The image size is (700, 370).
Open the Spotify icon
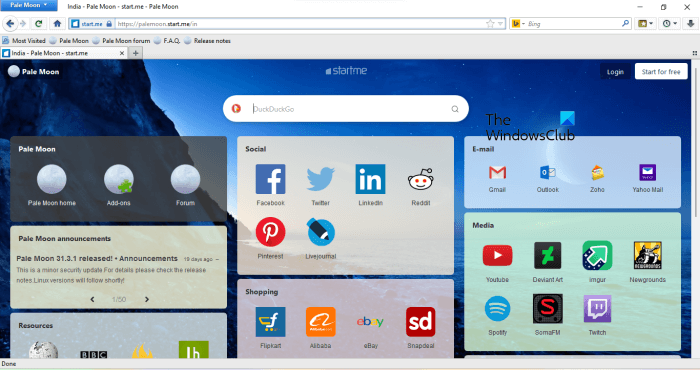point(497,308)
